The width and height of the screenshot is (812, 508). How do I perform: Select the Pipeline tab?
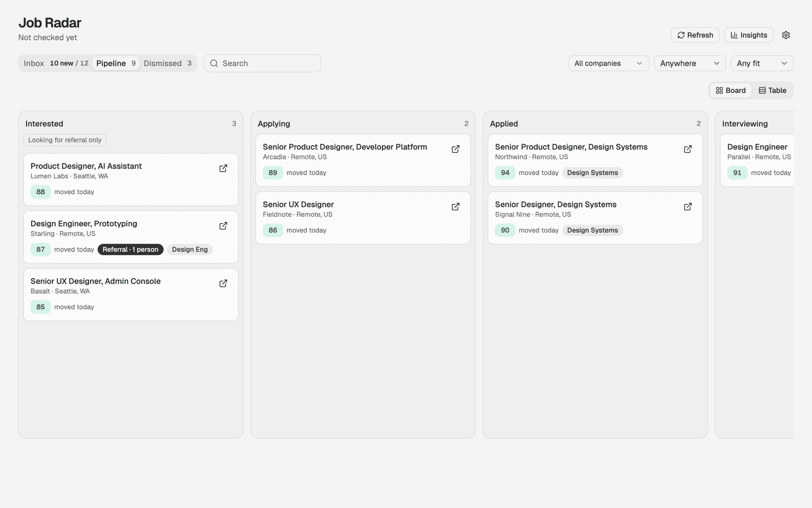tap(116, 63)
